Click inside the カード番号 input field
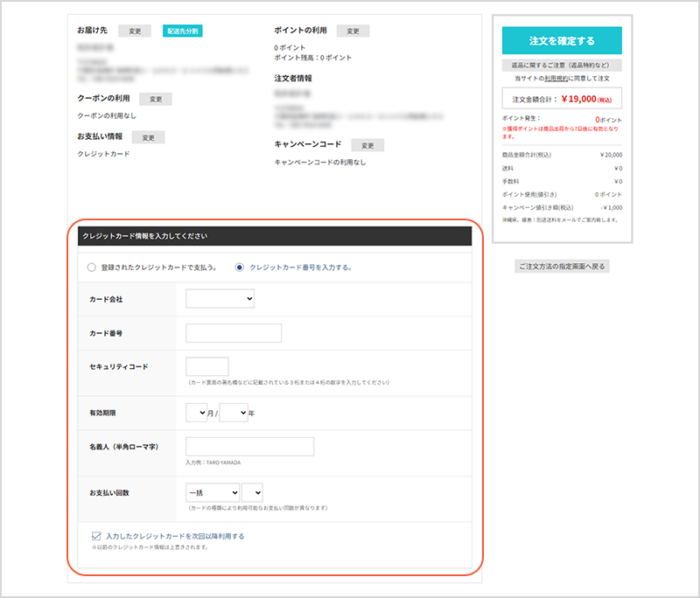This screenshot has height=598, width=700. 232,332
